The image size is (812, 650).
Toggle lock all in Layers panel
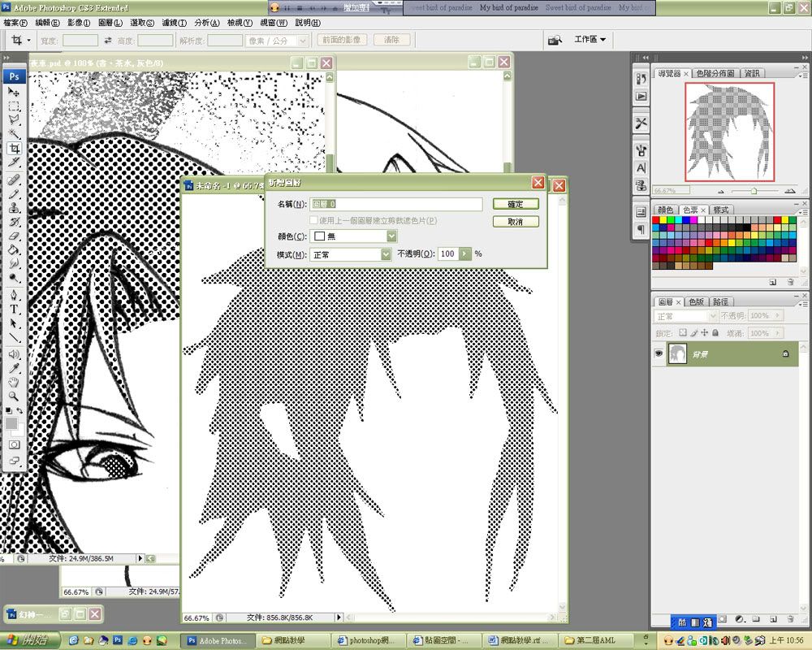point(715,333)
